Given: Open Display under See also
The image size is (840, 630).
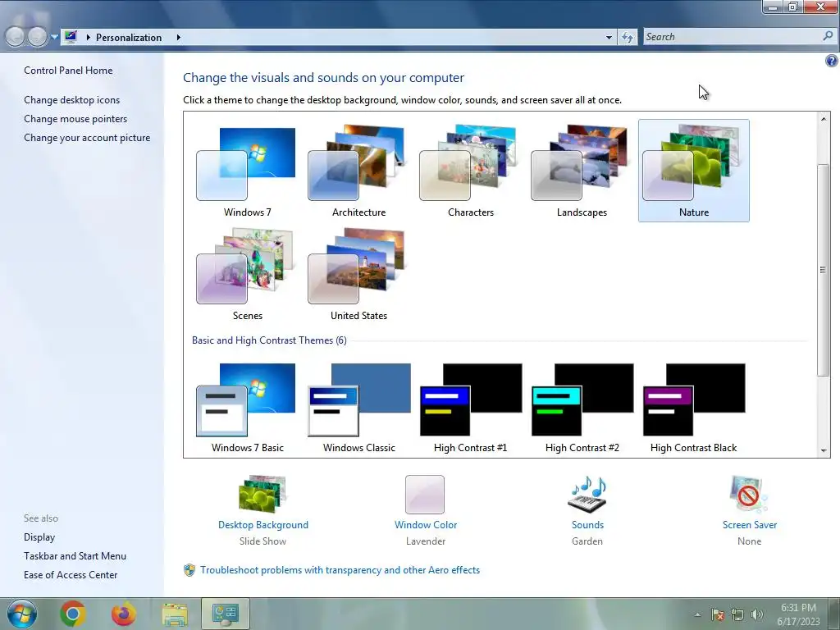Looking at the screenshot, I should 39,537.
